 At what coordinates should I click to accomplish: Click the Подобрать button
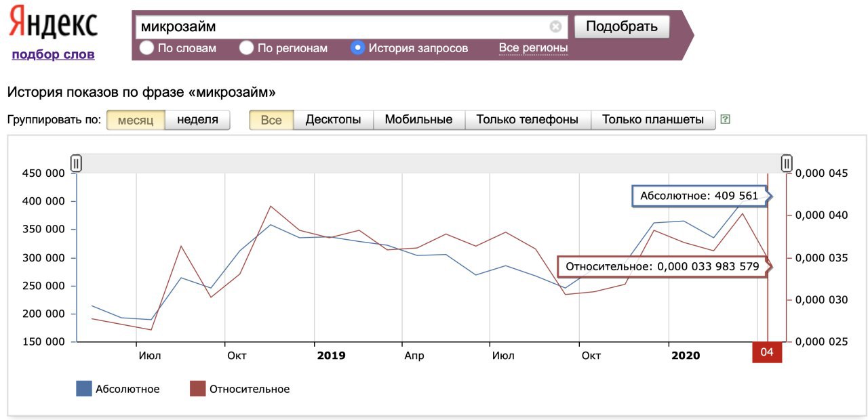pyautogui.click(x=622, y=27)
